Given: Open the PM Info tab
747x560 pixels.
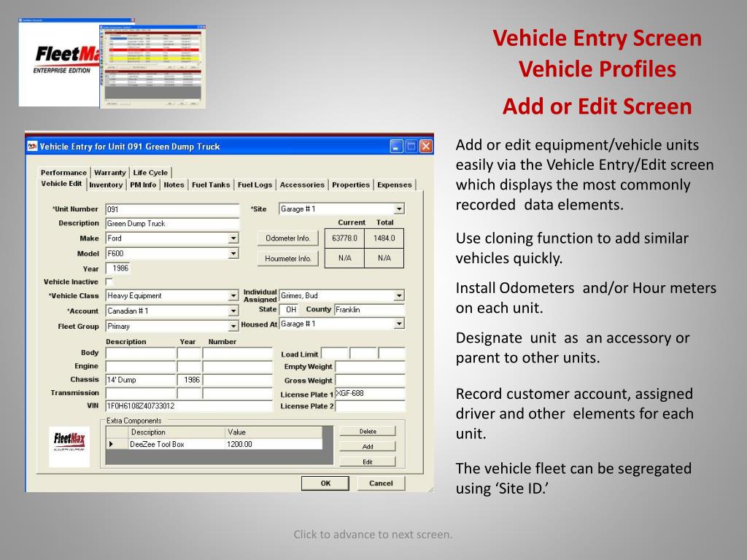Looking at the screenshot, I should point(143,184).
